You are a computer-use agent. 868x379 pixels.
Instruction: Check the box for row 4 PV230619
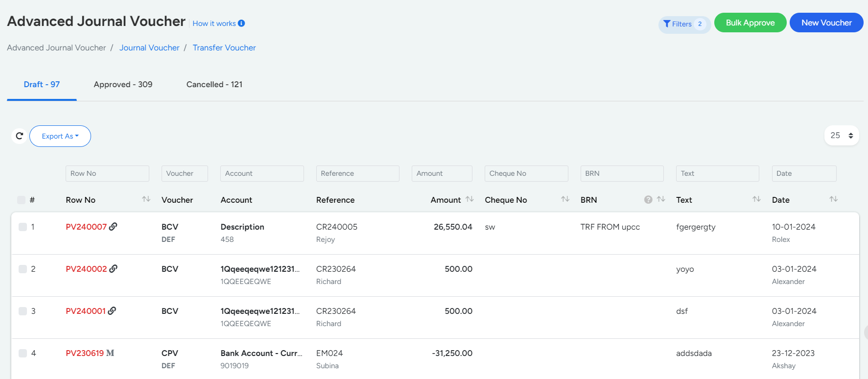coord(23,353)
